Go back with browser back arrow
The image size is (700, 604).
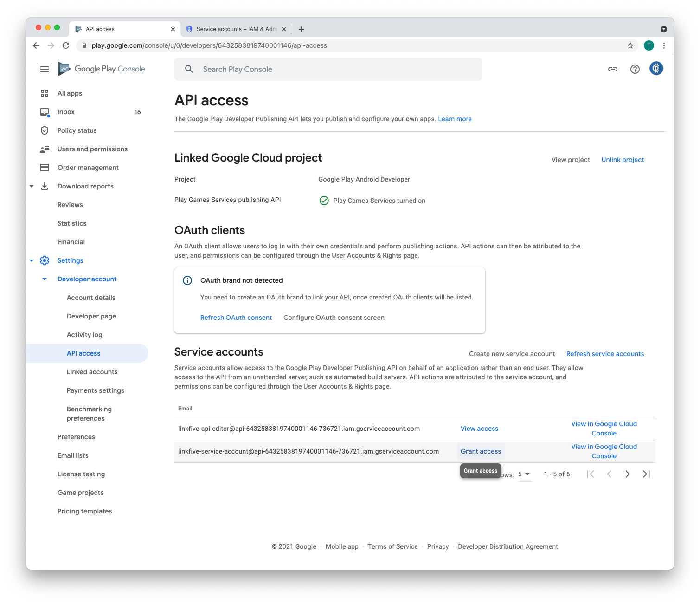[36, 45]
